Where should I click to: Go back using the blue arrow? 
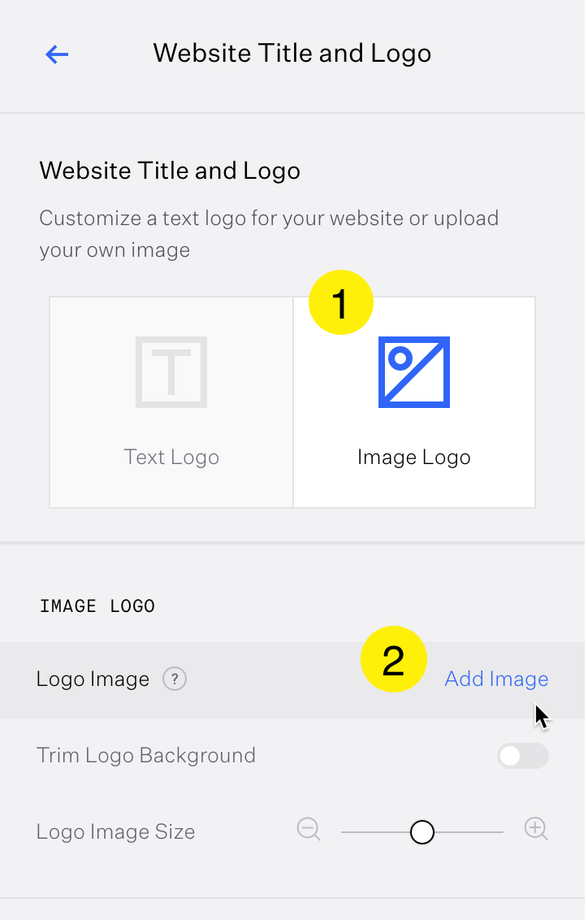click(57, 54)
